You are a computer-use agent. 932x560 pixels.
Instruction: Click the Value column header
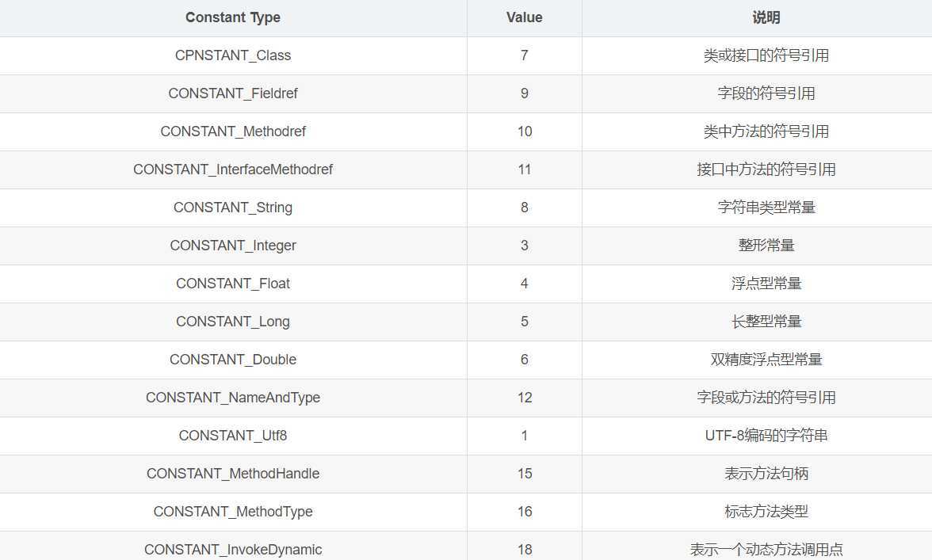coord(524,17)
